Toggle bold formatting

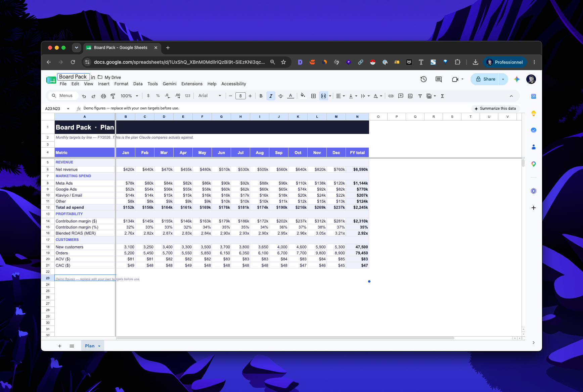261,96
